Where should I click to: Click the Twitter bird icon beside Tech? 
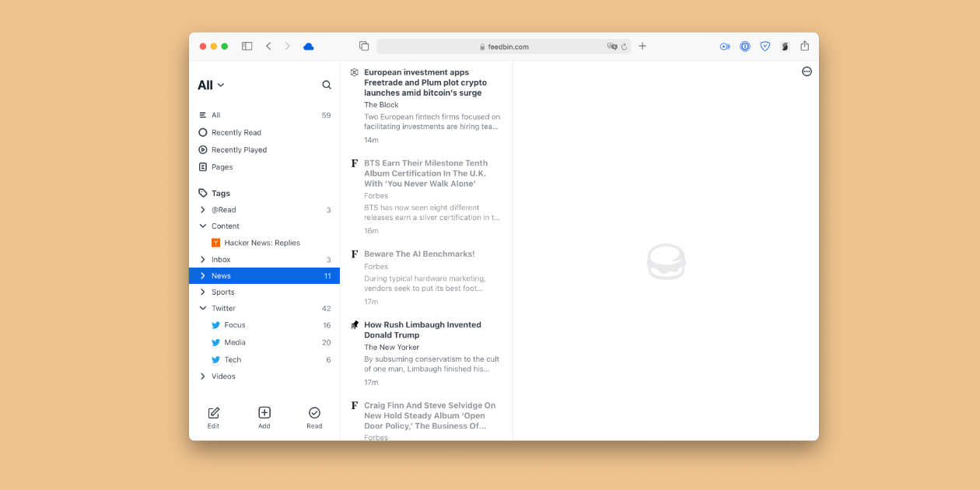coord(216,359)
